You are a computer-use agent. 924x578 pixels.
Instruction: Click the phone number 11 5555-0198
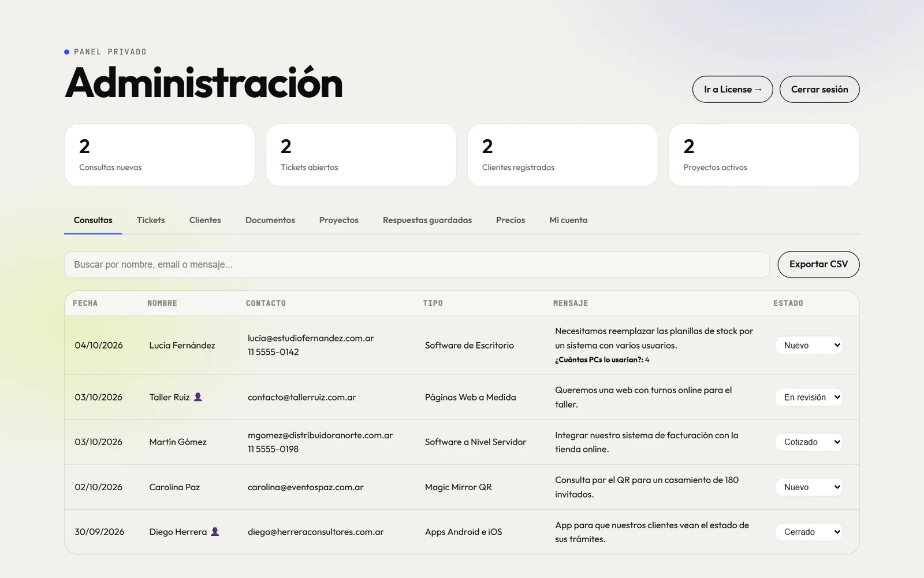click(273, 449)
